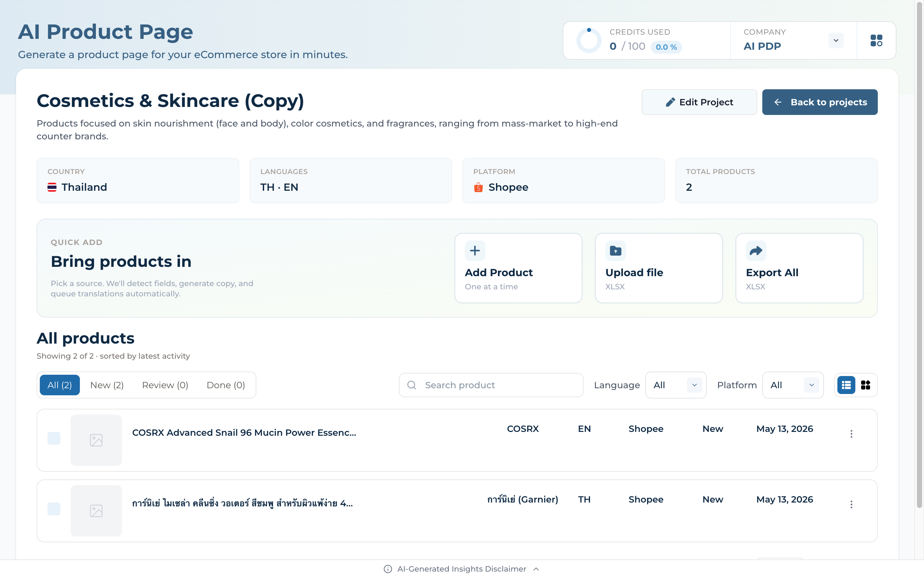Click the Total Products value 2
Image resolution: width=924 pixels, height=578 pixels.
tap(689, 187)
